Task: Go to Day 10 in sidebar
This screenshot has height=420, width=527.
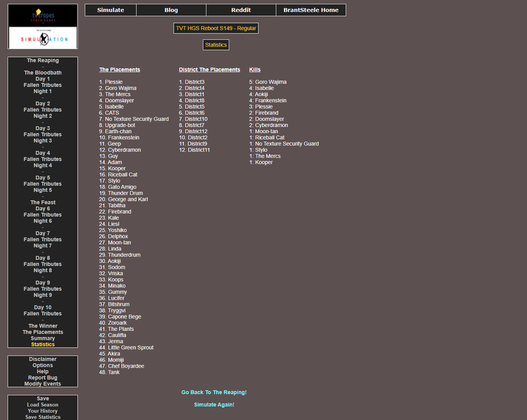Action: coord(43,308)
